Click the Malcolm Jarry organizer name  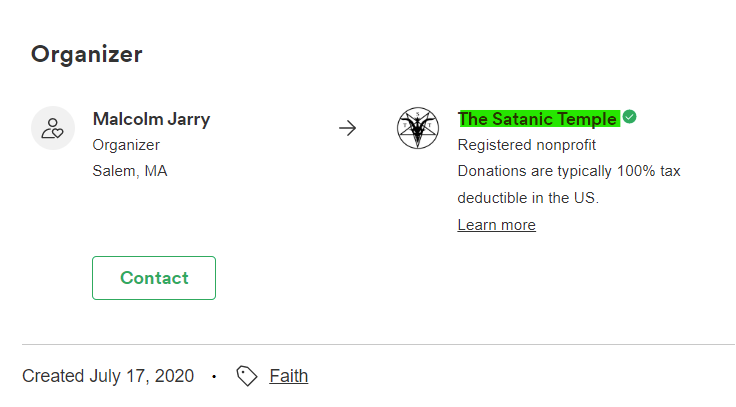[x=151, y=119]
